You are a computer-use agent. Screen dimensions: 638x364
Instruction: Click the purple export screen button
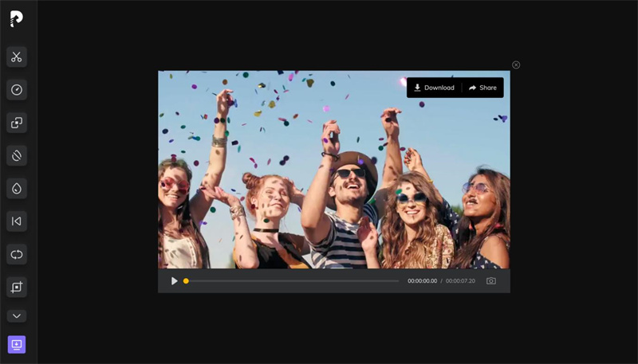click(17, 345)
